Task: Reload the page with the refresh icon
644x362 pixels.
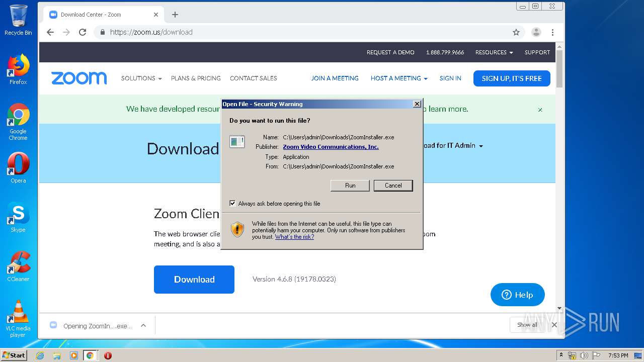Action: 83,32
